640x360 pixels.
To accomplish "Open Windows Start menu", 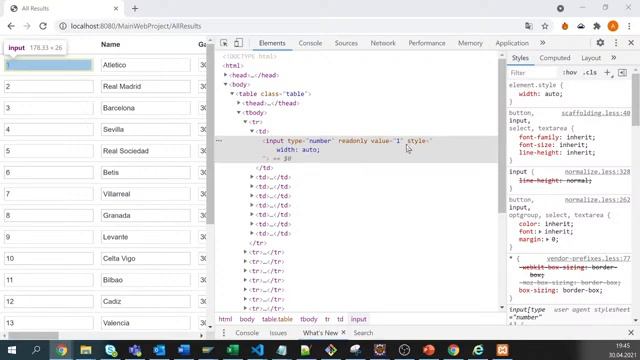I will point(12,350).
